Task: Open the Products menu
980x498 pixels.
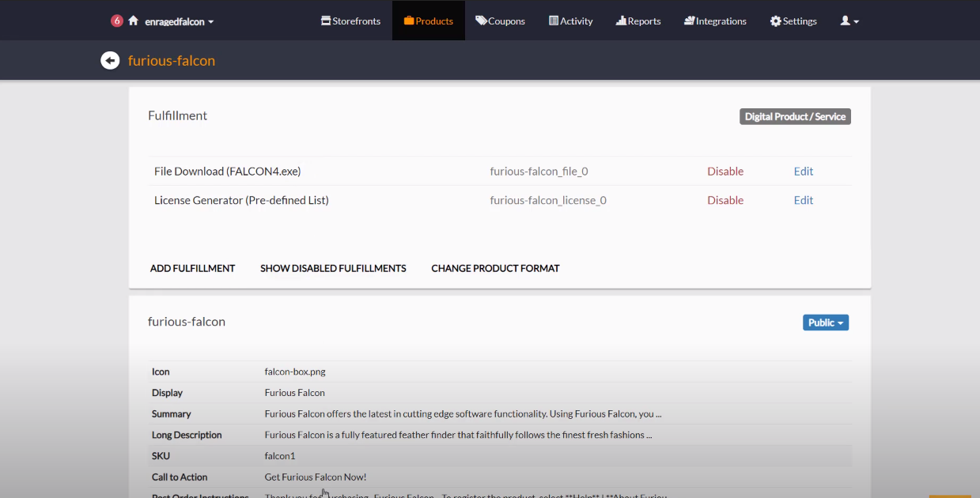Action: (x=428, y=21)
